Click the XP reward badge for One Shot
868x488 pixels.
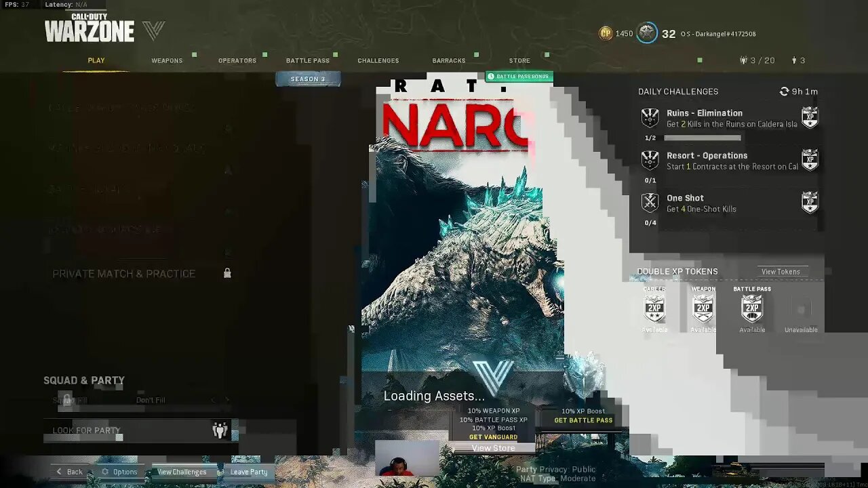point(810,202)
